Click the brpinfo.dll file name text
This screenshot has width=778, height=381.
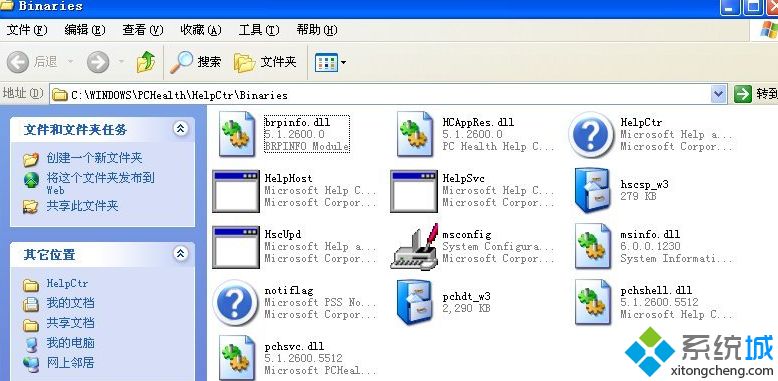coord(297,122)
